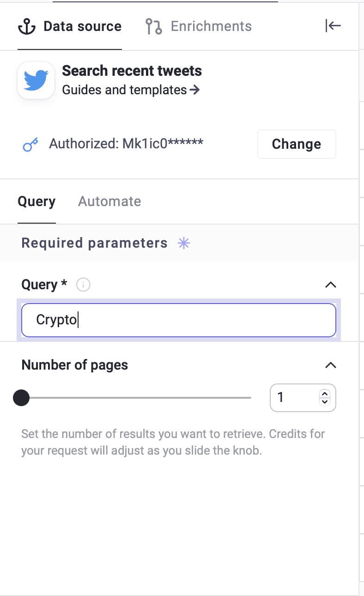Collapse the Query parameter section

pos(330,285)
